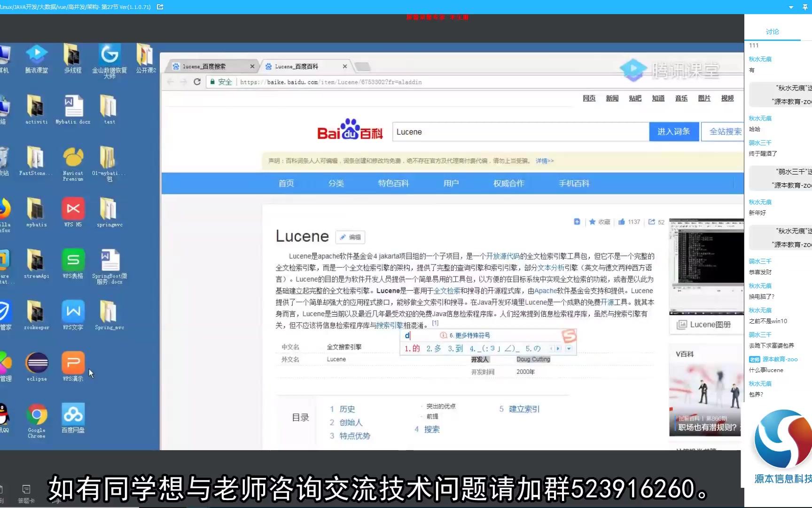
Task: Click the Sogou input logo icon
Action: pos(569,336)
